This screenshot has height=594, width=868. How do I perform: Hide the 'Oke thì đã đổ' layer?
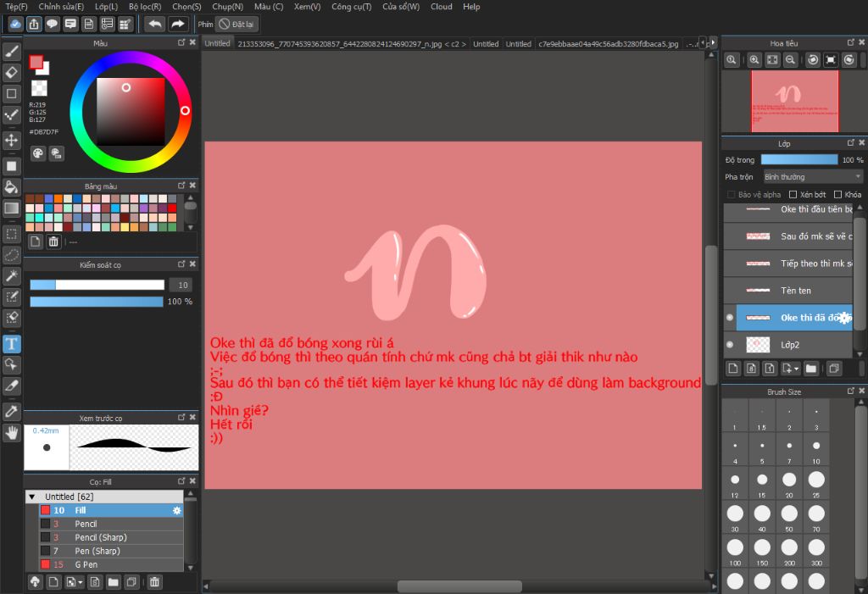point(730,317)
